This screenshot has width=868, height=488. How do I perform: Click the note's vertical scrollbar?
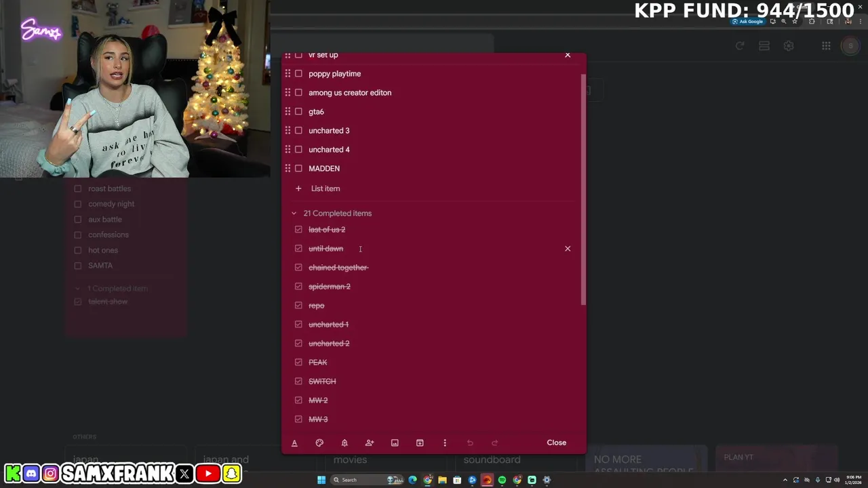(x=583, y=190)
